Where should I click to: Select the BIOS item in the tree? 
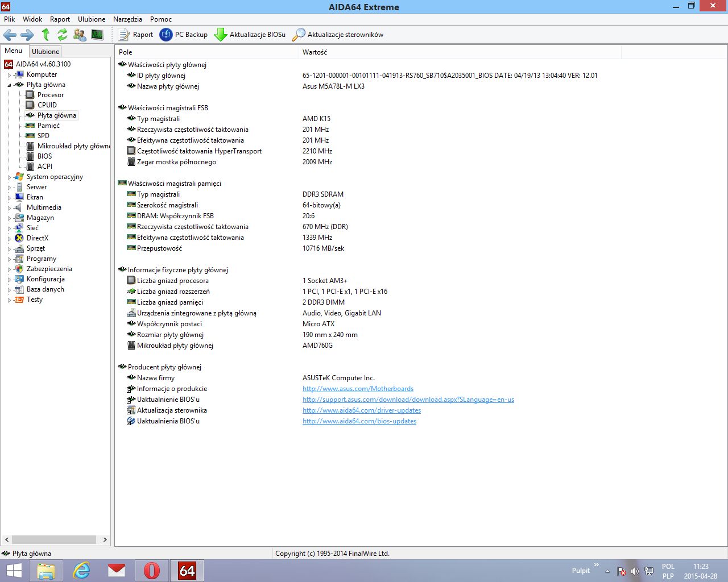[x=44, y=156]
